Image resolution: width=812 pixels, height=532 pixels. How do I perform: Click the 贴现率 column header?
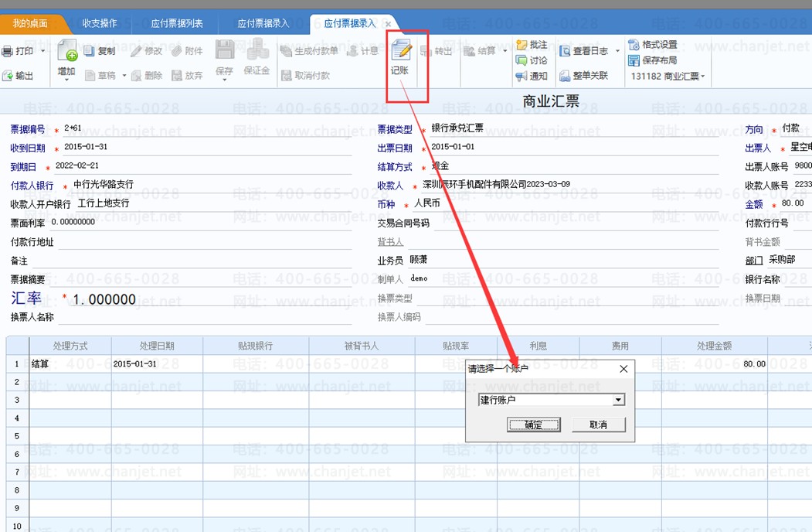[x=456, y=346]
